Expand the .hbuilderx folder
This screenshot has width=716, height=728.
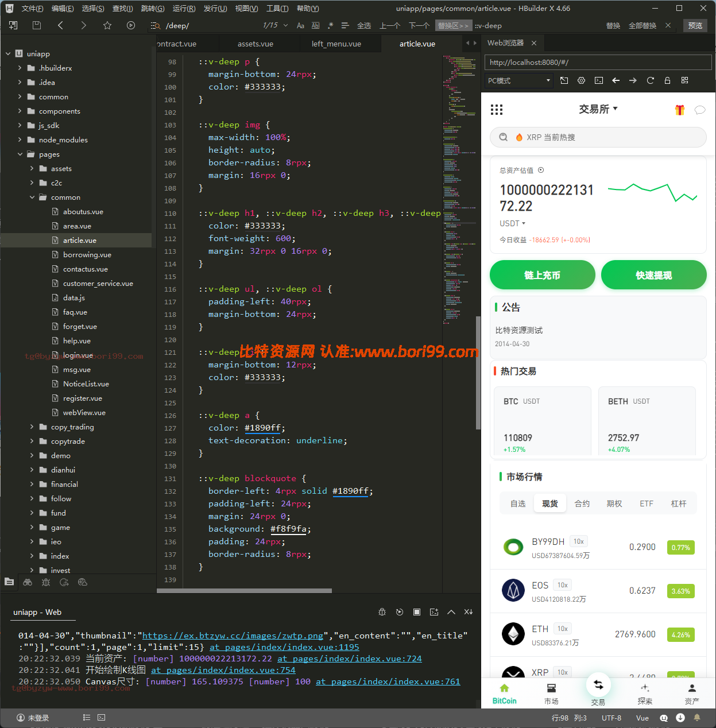pos(20,68)
